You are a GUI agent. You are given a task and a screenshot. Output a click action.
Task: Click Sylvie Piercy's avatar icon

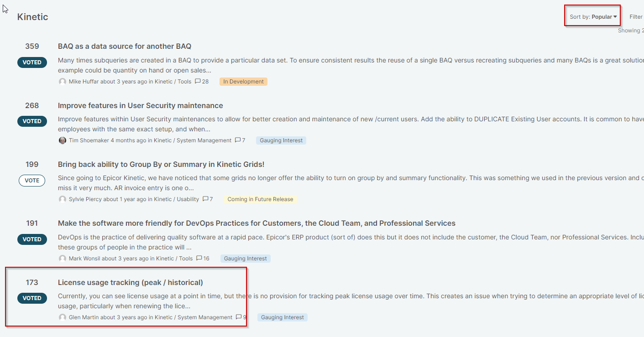click(63, 199)
